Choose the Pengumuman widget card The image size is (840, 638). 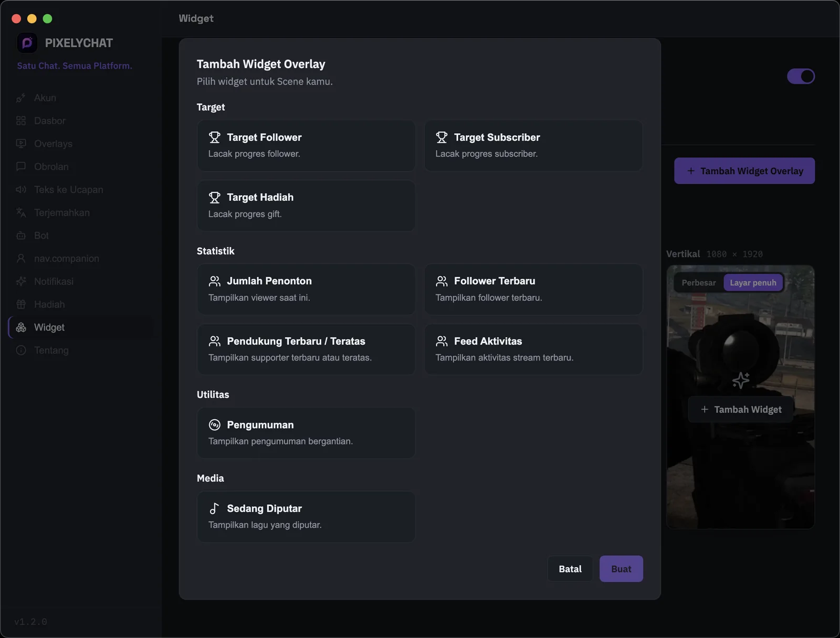tap(306, 433)
